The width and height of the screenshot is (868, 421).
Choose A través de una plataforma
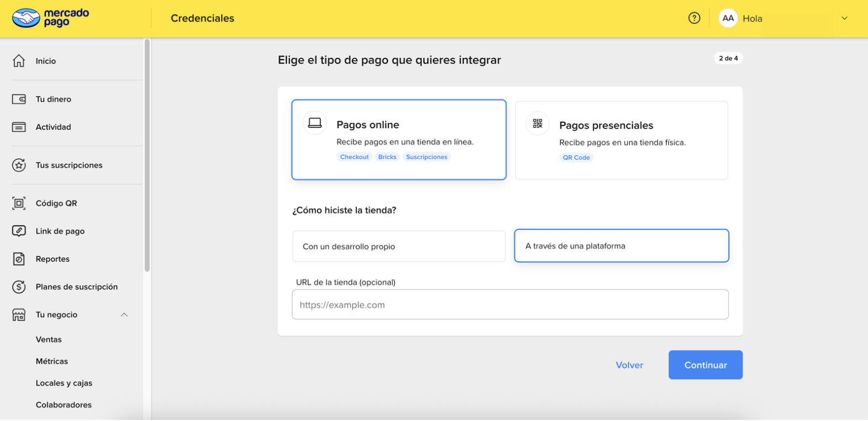pos(622,246)
